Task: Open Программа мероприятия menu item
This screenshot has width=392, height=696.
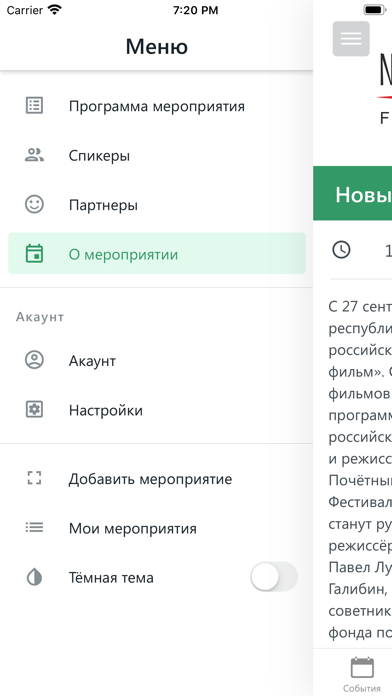Action: pos(157,106)
